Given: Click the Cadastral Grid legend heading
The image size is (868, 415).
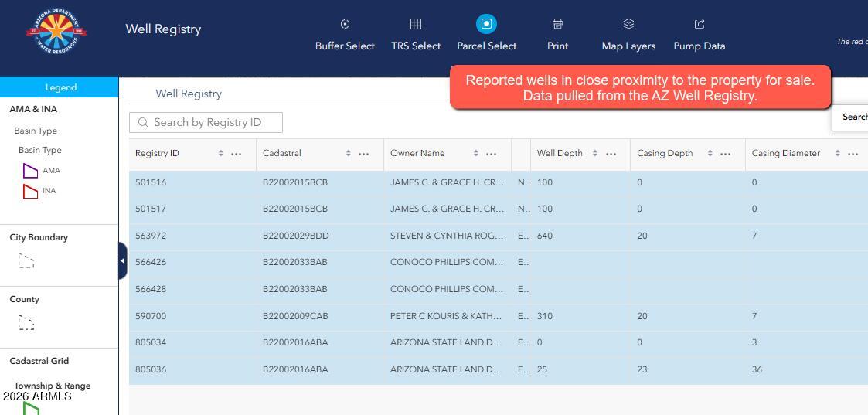Looking at the screenshot, I should [39, 361].
